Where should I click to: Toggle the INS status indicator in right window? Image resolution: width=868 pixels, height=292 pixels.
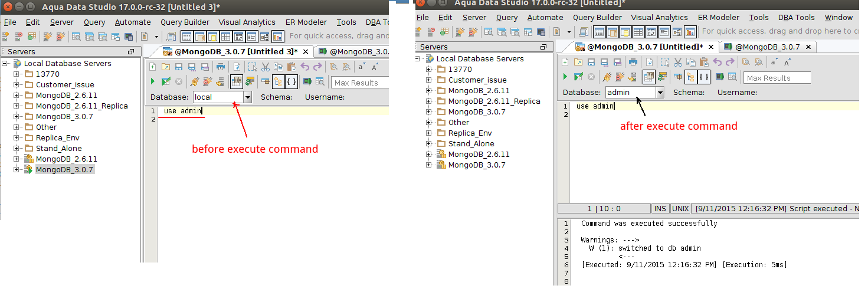tap(660, 209)
